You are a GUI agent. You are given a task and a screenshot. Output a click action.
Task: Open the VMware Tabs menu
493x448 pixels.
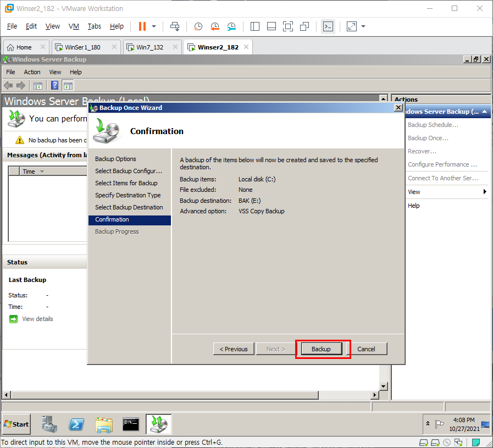94,26
